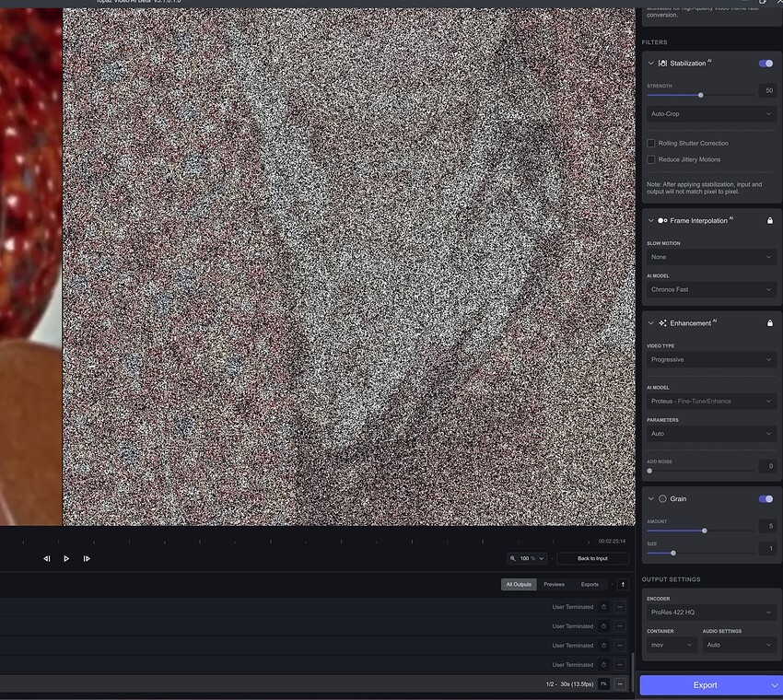Check the Reduce Jittery Motions box
783x700 pixels.
[x=650, y=159]
